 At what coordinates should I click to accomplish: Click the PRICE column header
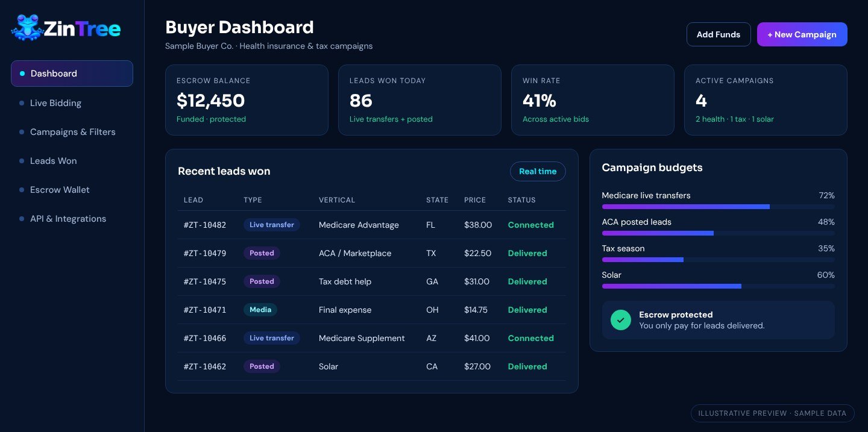point(475,200)
